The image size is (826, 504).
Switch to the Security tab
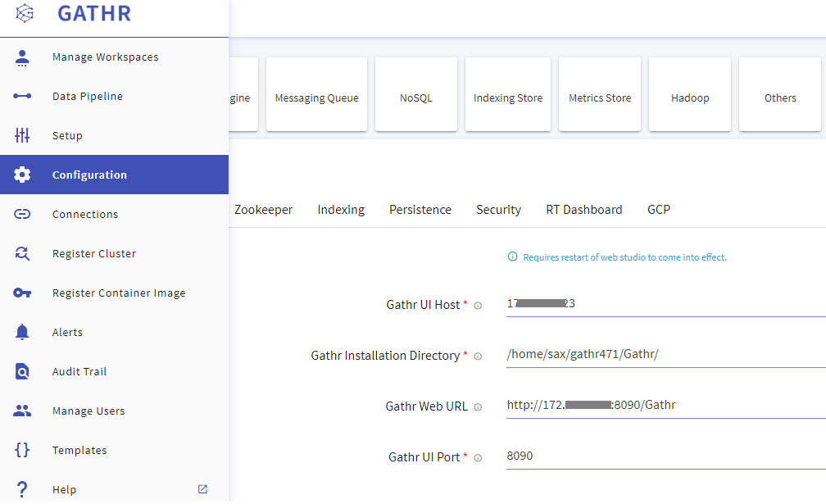click(x=498, y=210)
